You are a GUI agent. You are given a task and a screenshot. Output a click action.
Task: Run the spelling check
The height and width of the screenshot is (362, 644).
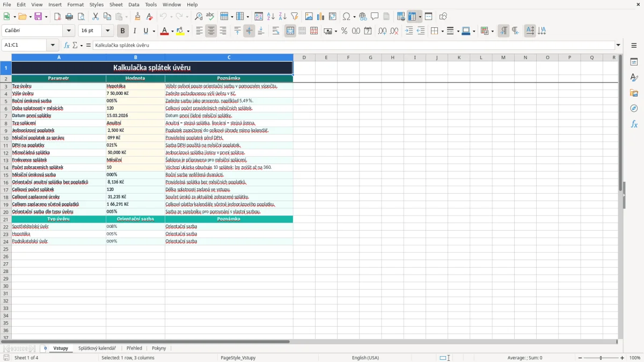pos(210,17)
